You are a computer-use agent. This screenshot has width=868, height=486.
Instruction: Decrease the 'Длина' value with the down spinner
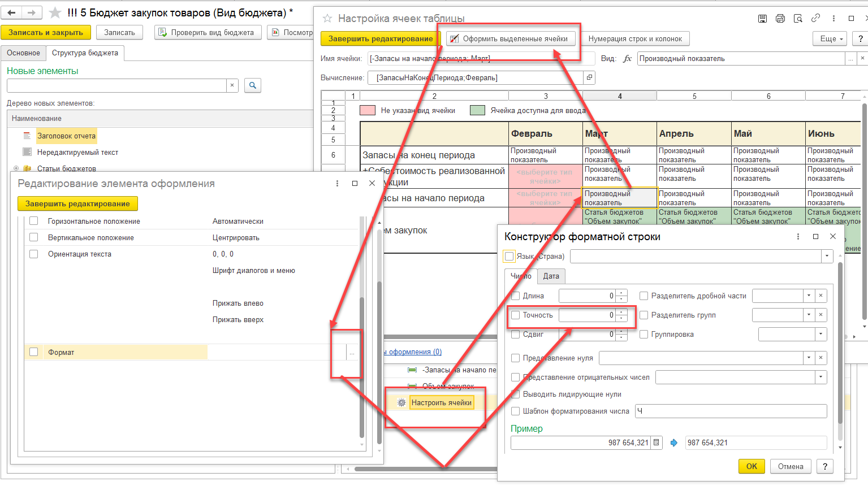click(x=622, y=299)
